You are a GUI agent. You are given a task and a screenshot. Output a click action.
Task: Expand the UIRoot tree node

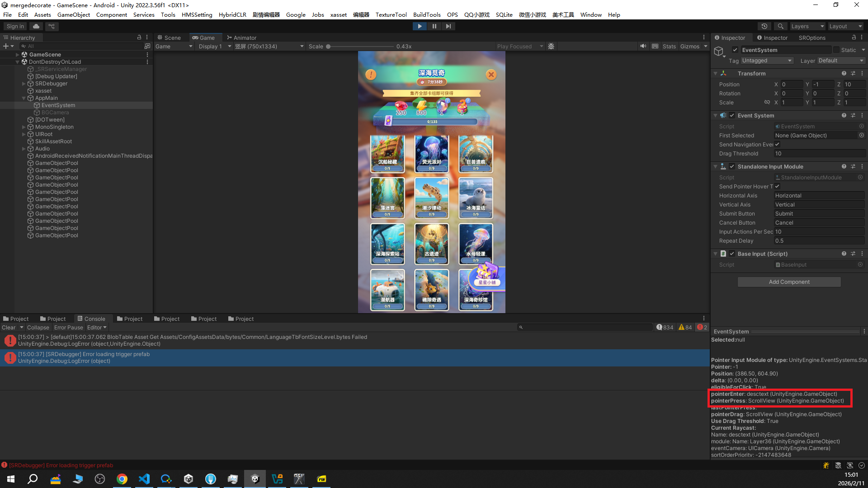[24, 134]
